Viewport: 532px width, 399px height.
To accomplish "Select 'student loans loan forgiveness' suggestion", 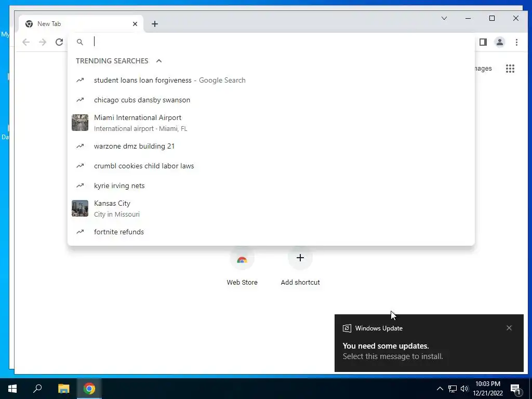I will point(271,80).
